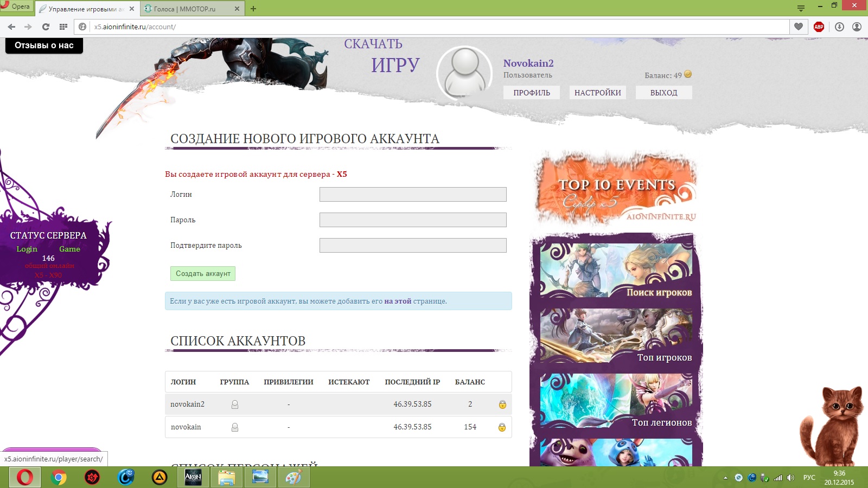Click balance value 154 in novokain row
Screen dimensions: 868x488
[x=470, y=427]
